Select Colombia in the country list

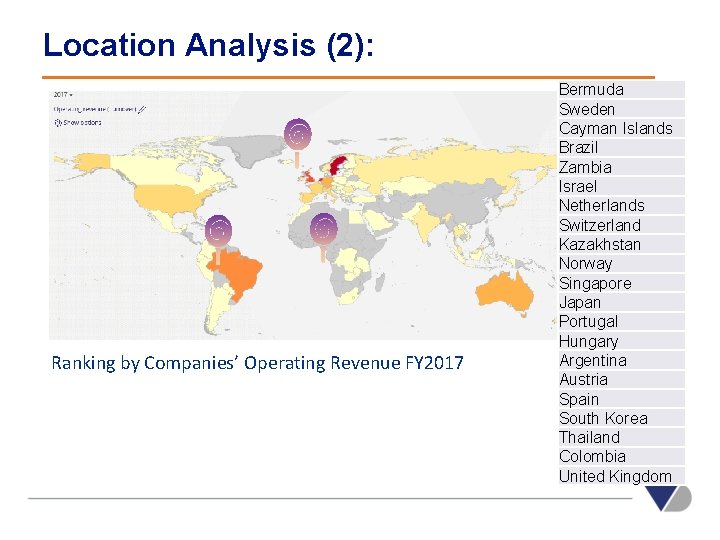point(622,457)
